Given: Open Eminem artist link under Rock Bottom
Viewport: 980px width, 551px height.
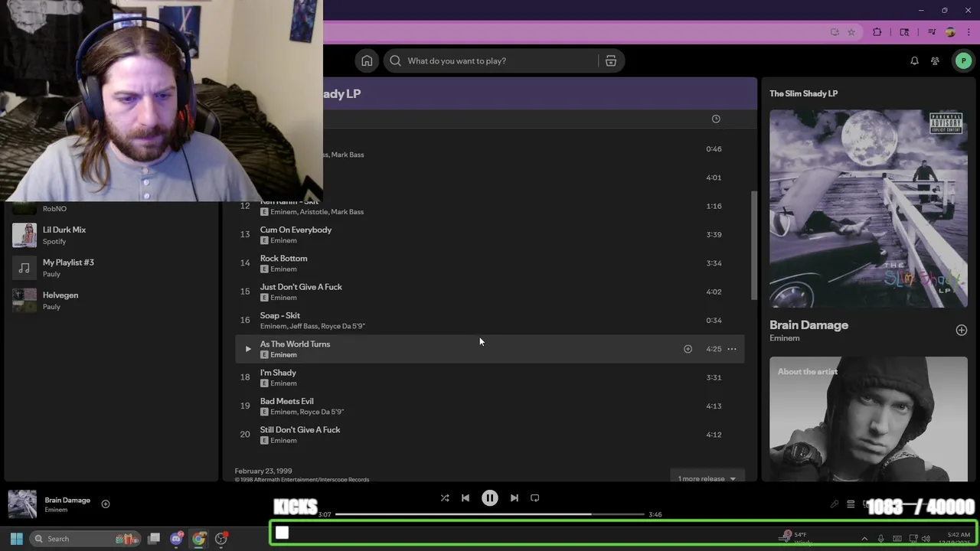Looking at the screenshot, I should click(x=283, y=269).
